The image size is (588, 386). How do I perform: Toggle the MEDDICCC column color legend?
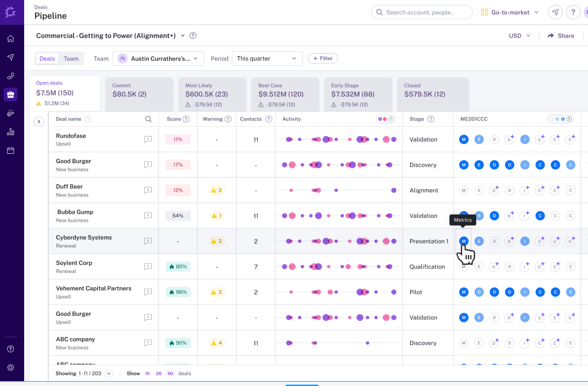click(x=559, y=119)
